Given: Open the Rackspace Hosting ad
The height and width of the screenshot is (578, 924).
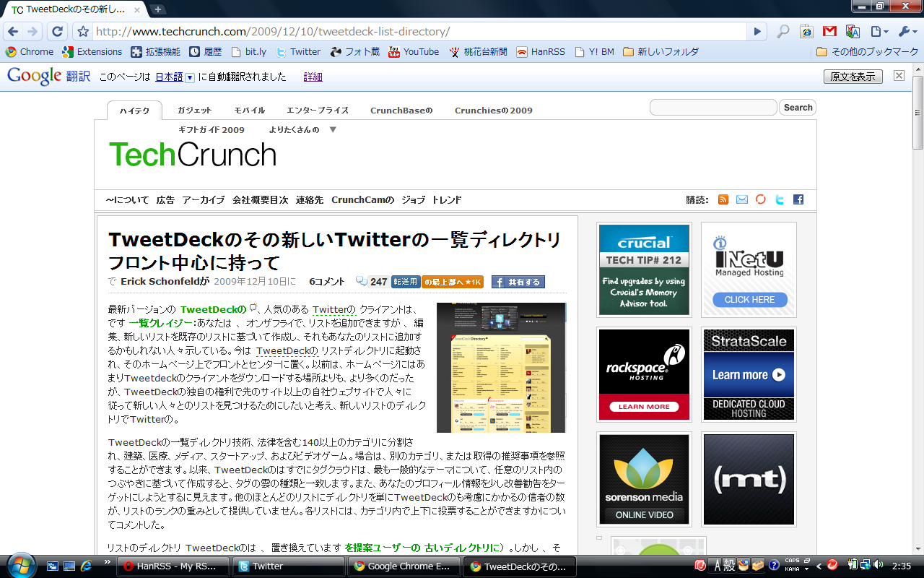Looking at the screenshot, I should (x=645, y=374).
